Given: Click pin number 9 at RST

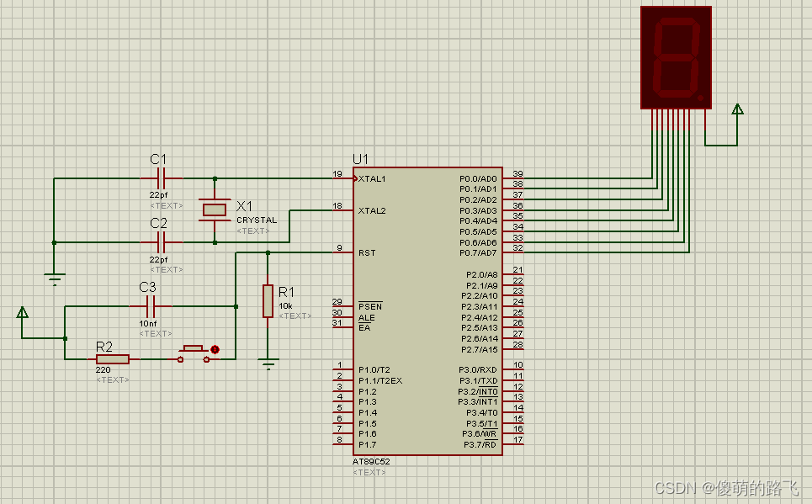Looking at the screenshot, I should [339, 248].
